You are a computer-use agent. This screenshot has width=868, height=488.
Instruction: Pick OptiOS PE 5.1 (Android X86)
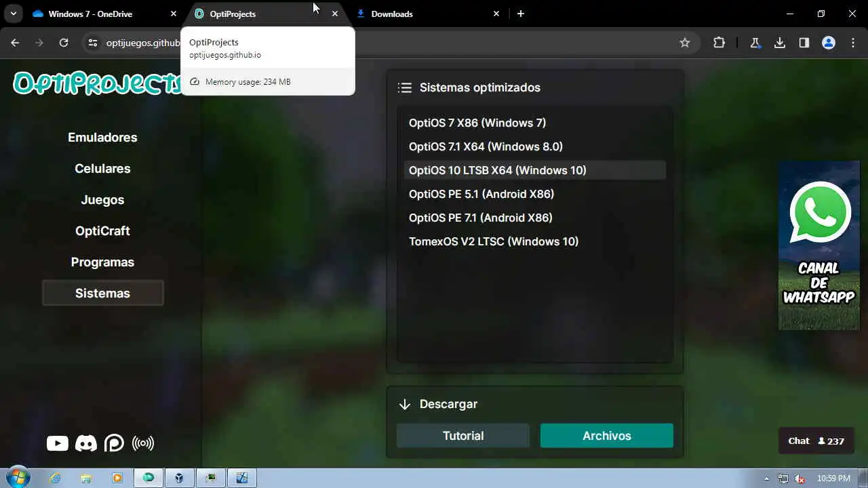pos(534,194)
